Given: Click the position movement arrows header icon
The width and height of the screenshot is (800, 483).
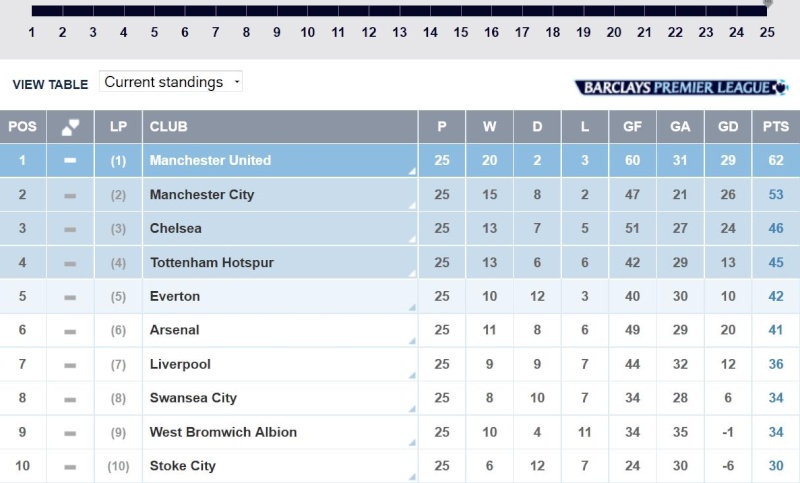Looking at the screenshot, I should tap(70, 127).
